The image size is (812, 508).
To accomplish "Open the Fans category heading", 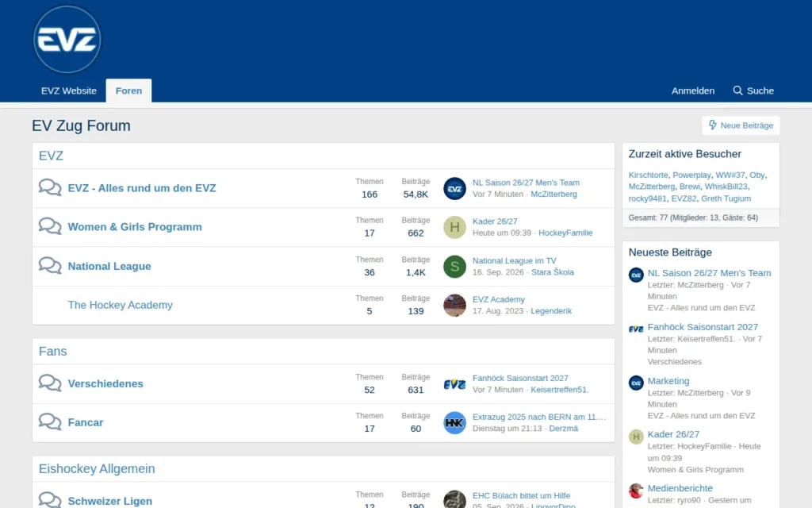I will tap(53, 351).
